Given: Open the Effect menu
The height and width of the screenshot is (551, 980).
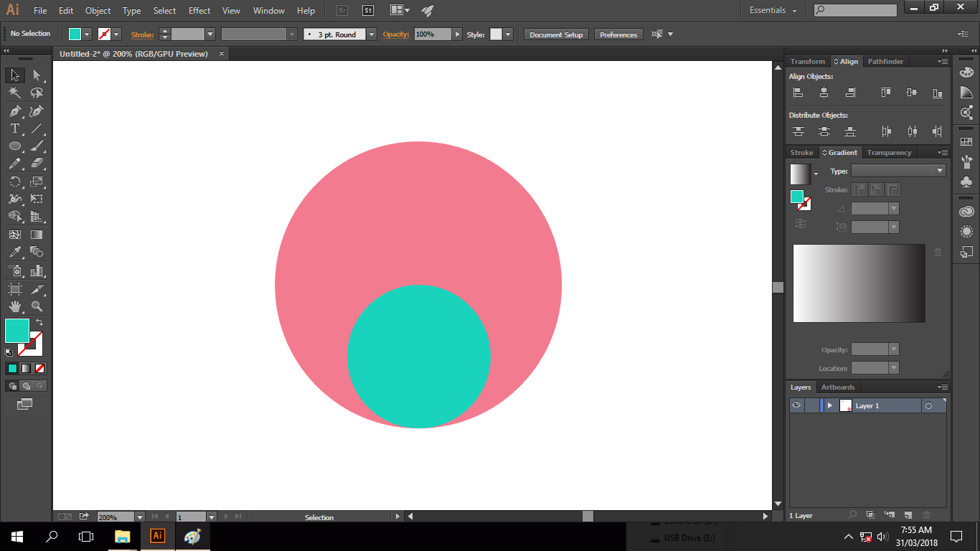Looking at the screenshot, I should (x=199, y=11).
